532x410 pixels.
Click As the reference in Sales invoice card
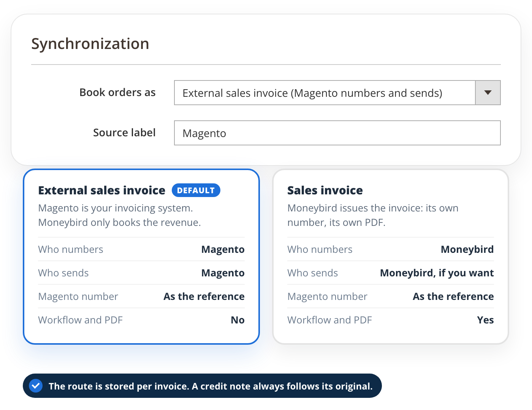[453, 296]
